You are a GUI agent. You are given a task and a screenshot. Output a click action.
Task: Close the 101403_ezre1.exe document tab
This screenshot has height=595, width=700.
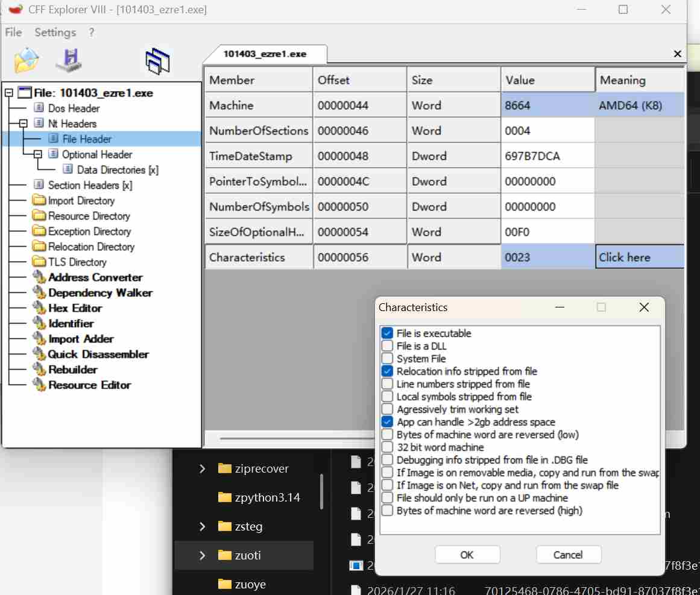coord(677,54)
